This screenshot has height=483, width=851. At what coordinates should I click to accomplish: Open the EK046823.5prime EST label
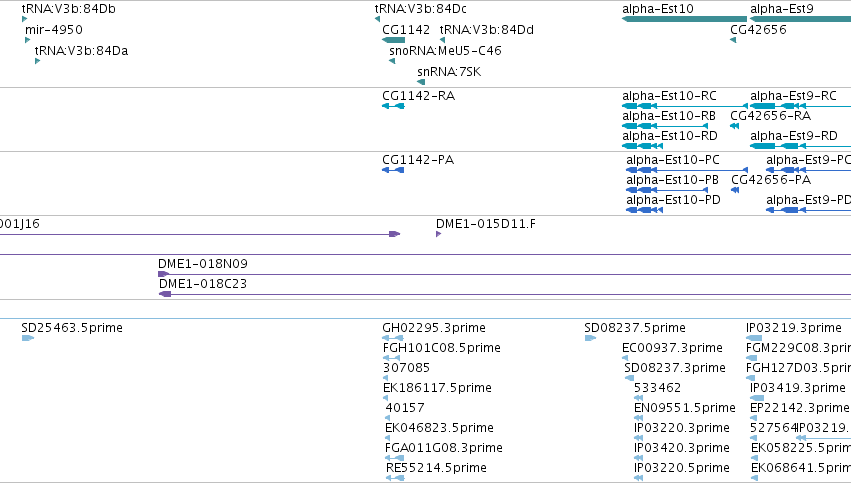[x=440, y=428]
